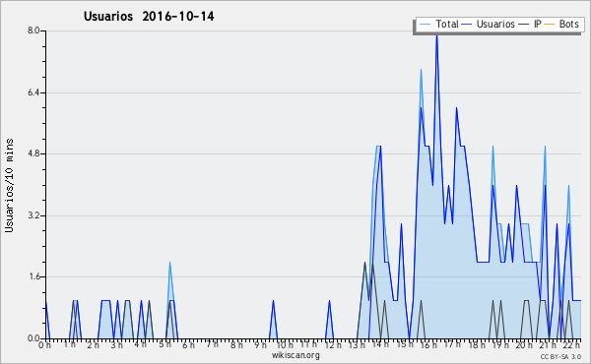Click the 'CC BY-SA 3.0' license text

560,356
